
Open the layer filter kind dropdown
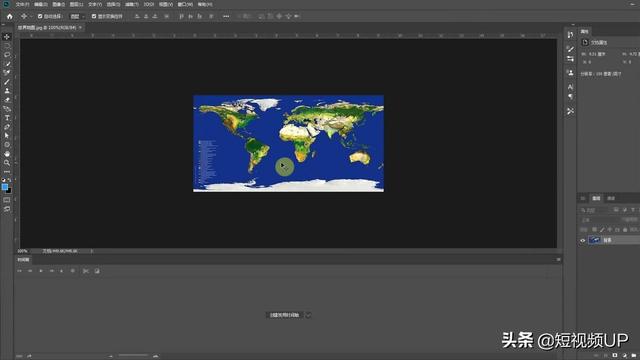(595, 210)
